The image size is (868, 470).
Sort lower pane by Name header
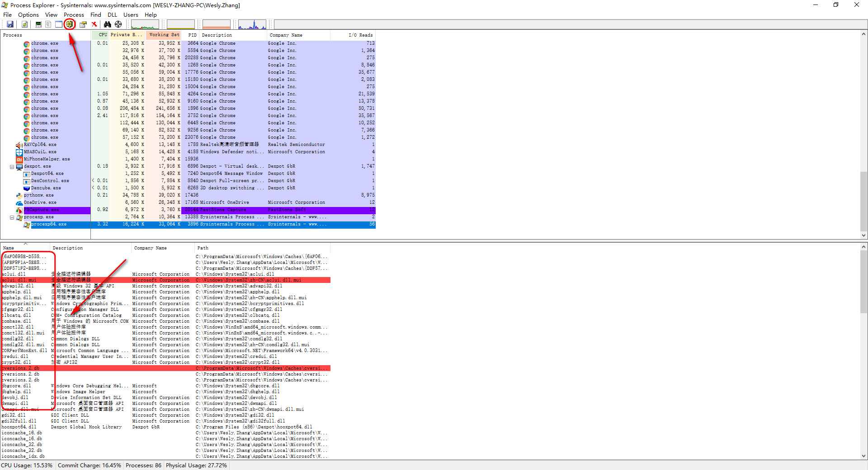[25, 248]
